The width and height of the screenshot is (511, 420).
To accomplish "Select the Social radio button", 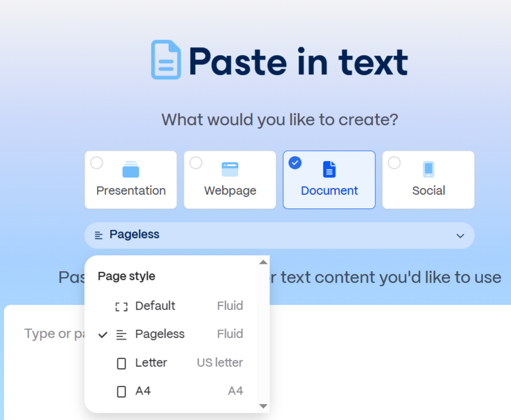I will point(394,163).
